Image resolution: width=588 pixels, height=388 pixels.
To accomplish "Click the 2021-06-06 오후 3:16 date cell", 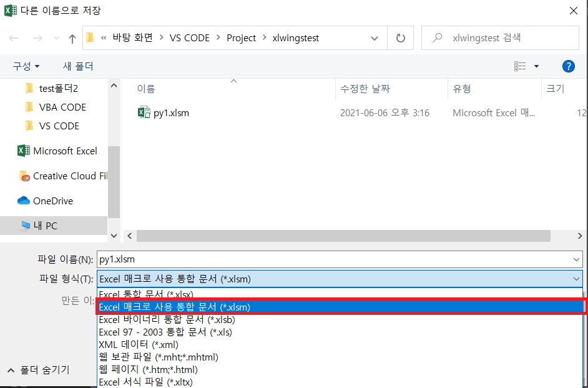I will click(x=385, y=113).
